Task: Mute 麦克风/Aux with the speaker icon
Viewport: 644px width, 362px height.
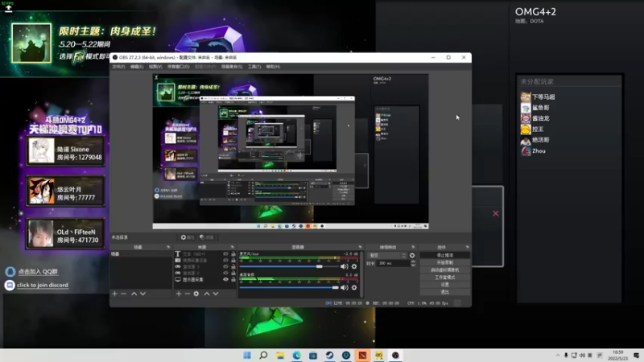Action: click(345, 266)
